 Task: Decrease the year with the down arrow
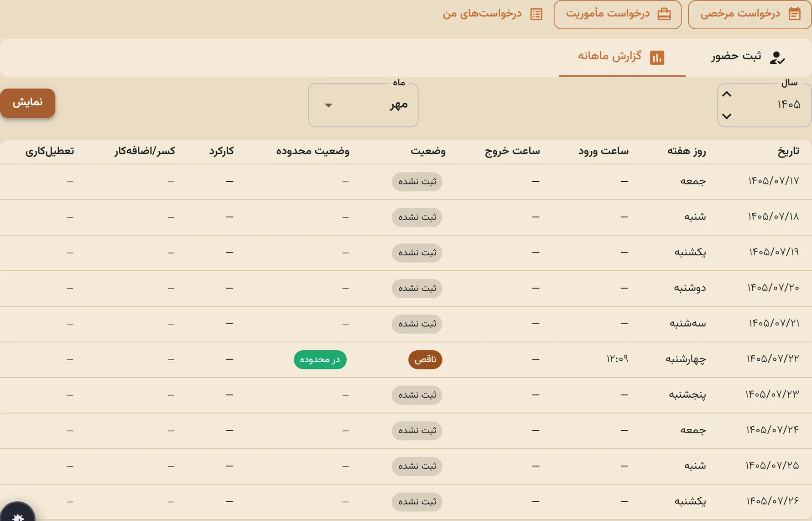coord(727,116)
